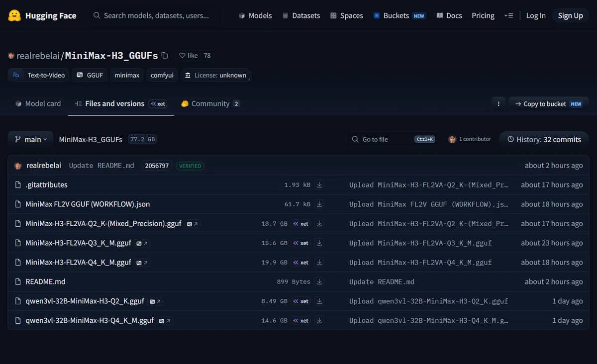Click the License: unknown tag
The height and width of the screenshot is (364, 597).
click(215, 75)
